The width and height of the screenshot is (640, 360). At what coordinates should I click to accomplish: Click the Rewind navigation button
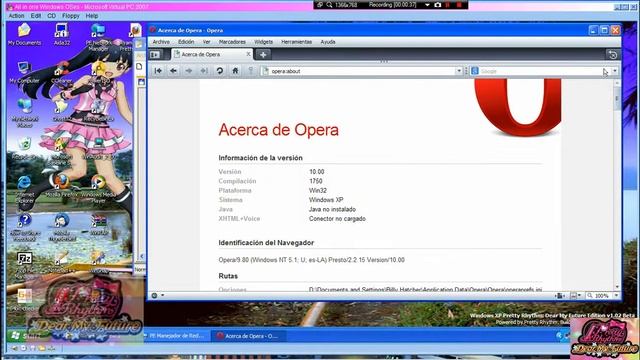point(158,71)
